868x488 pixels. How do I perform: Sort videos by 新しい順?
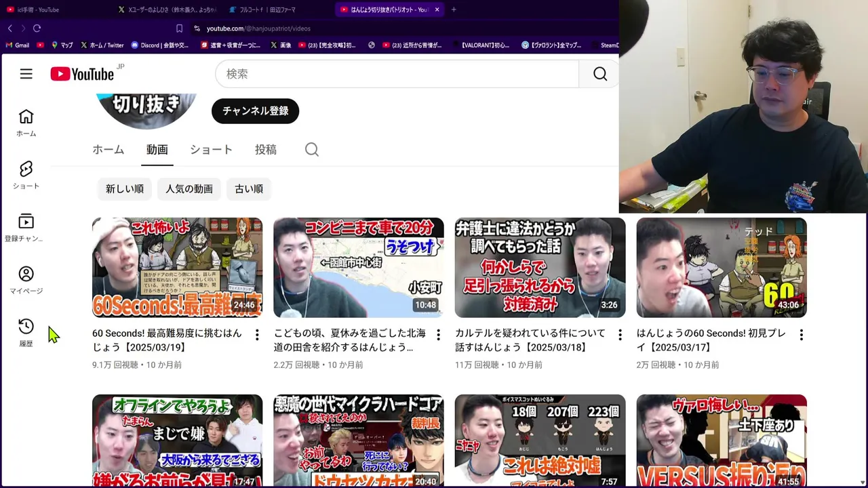coord(125,189)
